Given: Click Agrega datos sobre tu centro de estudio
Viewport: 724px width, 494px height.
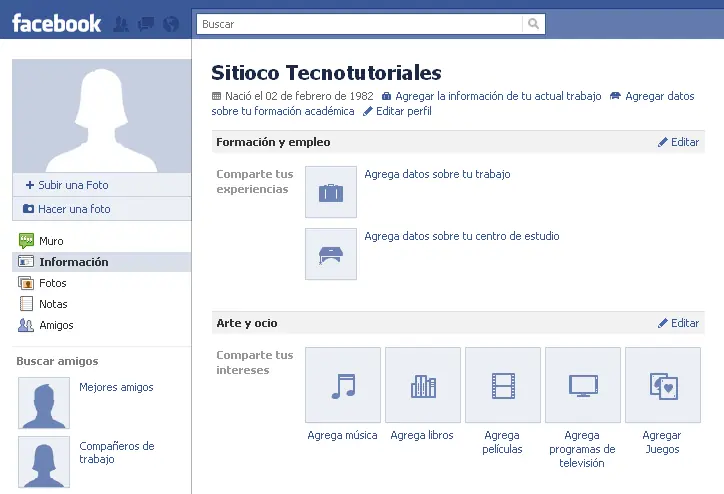Looking at the screenshot, I should (x=462, y=236).
